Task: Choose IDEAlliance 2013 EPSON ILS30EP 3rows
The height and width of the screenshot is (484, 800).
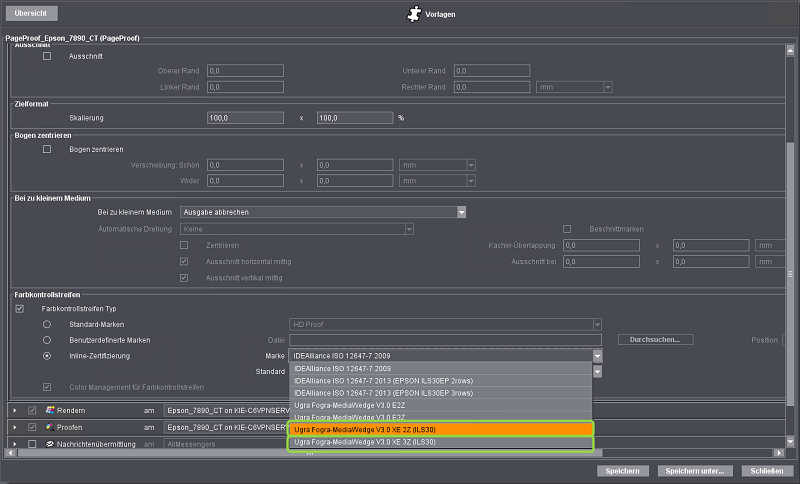Action: [x=441, y=393]
